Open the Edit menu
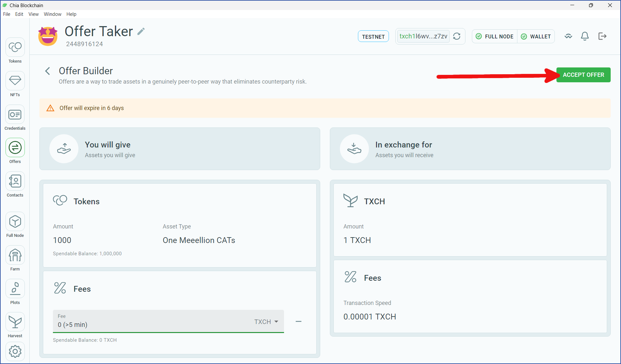Viewport: 621px width, 364px height. (19, 14)
